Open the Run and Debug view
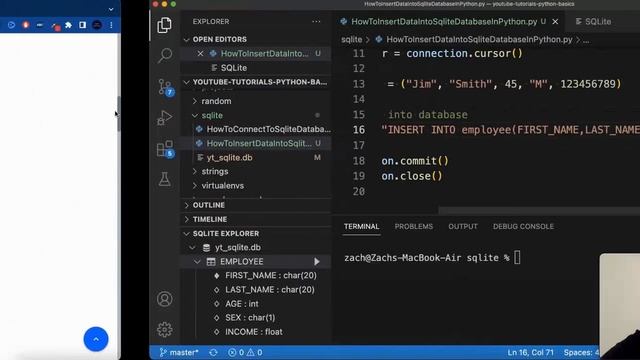Screen dimensions: 640x360 pyautogui.click(x=164, y=118)
